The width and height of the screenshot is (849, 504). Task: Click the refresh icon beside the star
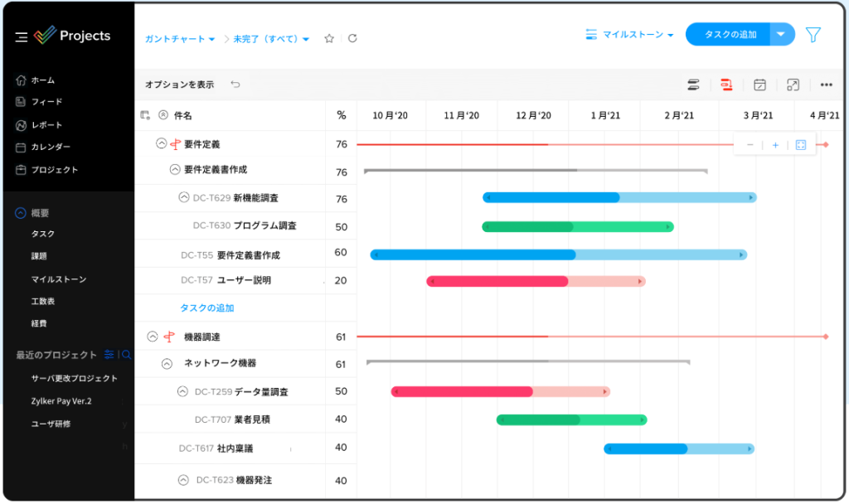(x=352, y=39)
